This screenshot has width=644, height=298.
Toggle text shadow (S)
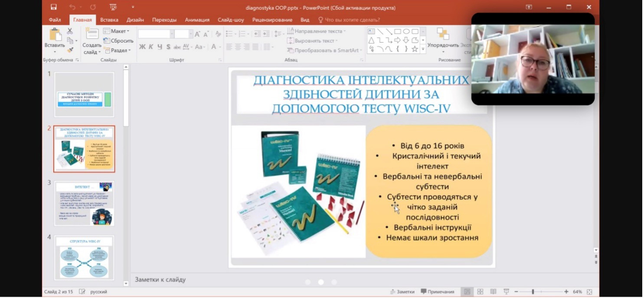click(168, 47)
